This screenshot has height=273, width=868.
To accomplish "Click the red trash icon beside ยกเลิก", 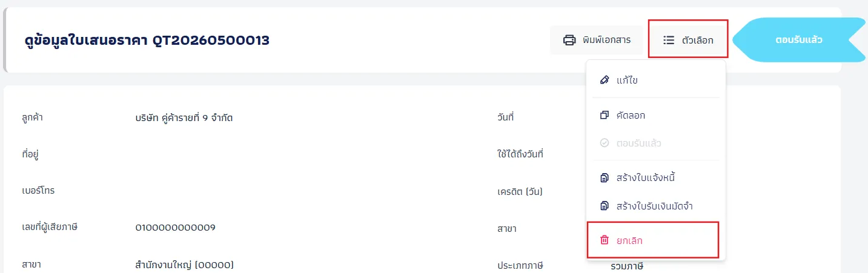I will click(604, 240).
